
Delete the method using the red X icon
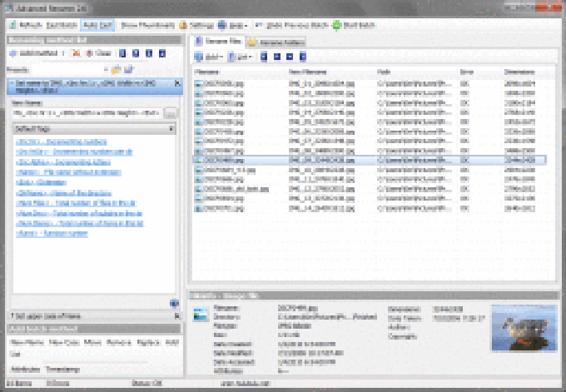[x=75, y=52]
